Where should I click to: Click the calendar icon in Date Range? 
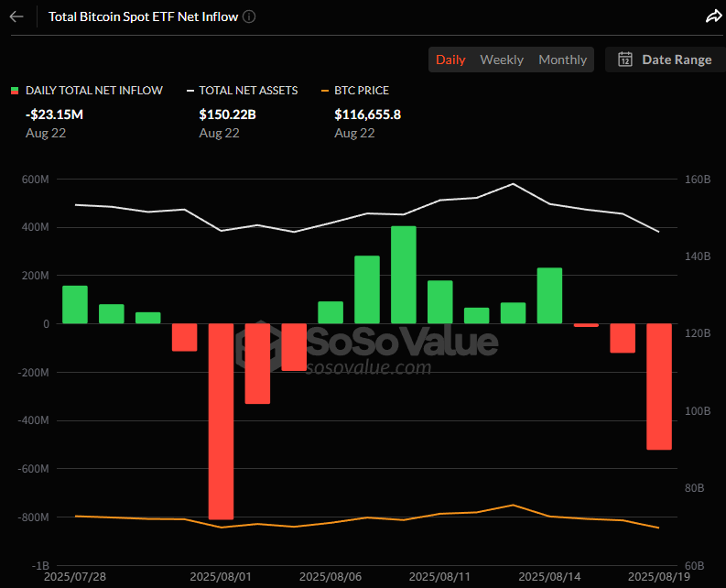[x=625, y=60]
